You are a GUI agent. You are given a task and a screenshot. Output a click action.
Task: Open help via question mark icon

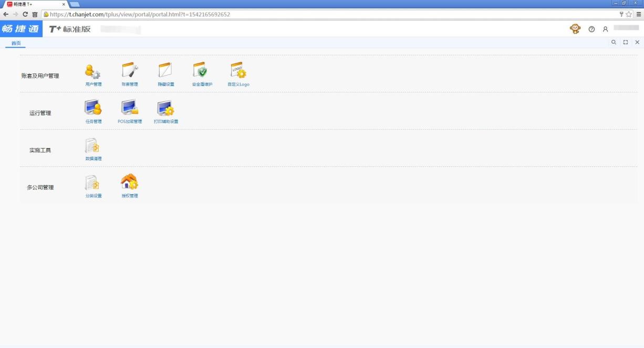point(591,29)
